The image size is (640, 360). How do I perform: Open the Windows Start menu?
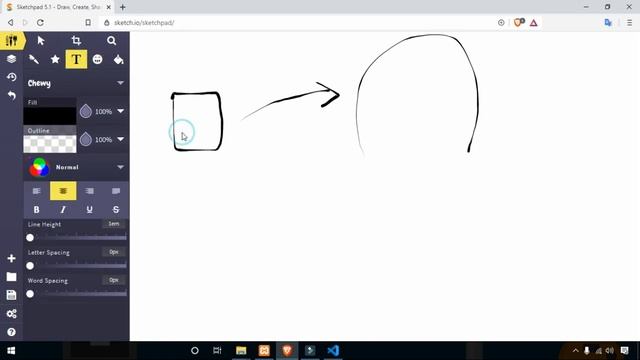tap(11, 351)
